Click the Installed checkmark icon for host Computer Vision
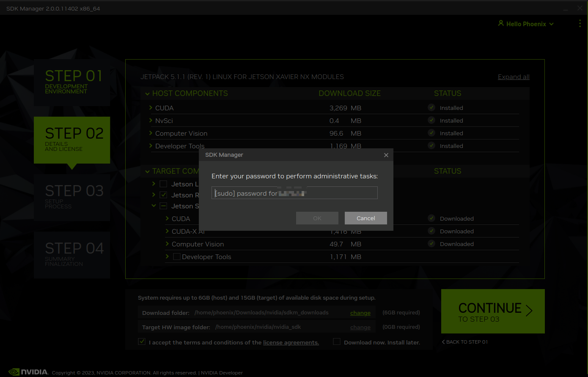 tap(431, 133)
